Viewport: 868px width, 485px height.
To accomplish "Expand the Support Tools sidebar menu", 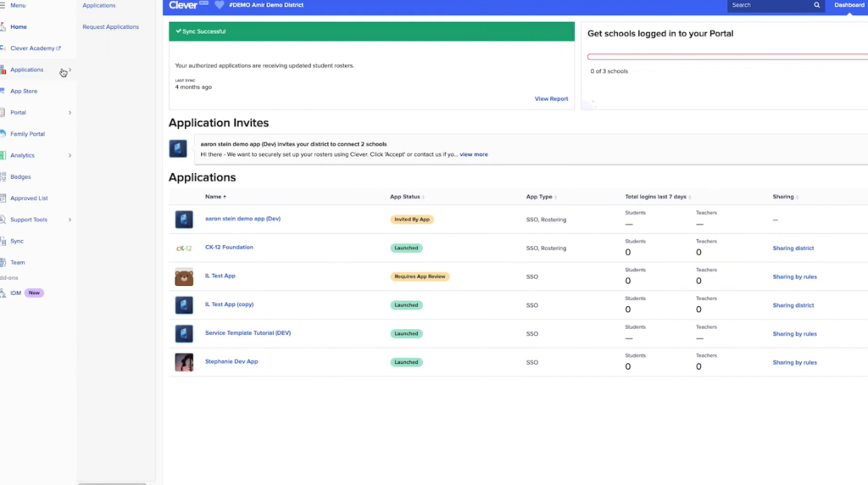I will 70,220.
